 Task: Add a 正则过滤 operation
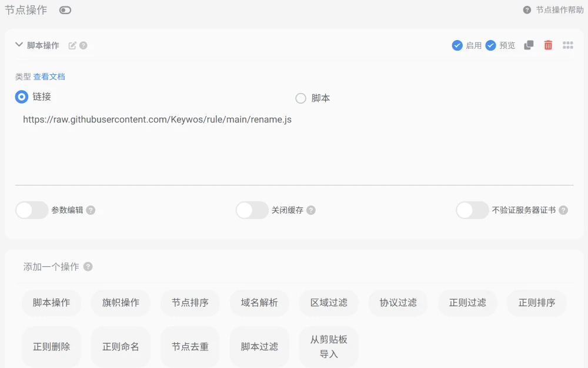pyautogui.click(x=467, y=303)
